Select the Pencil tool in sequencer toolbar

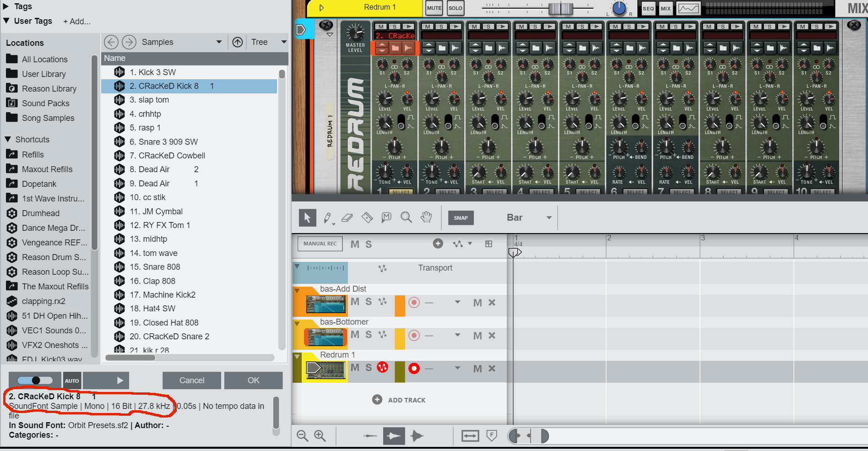click(x=327, y=217)
